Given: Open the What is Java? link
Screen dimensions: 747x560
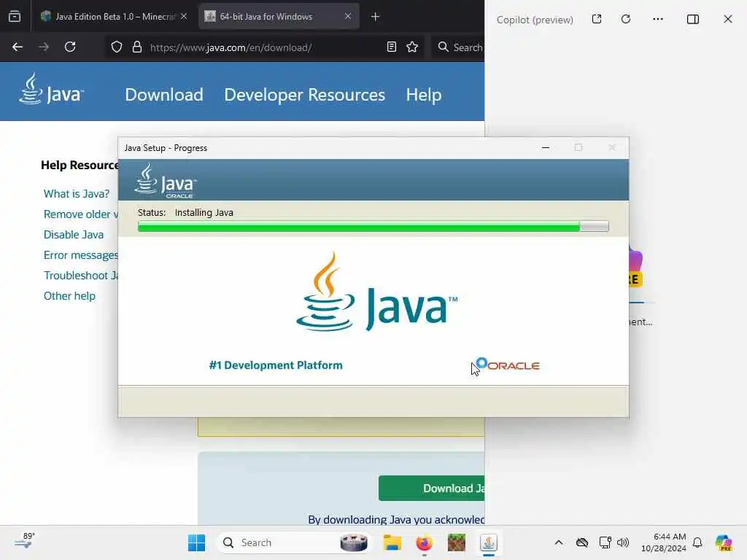Looking at the screenshot, I should tap(76, 194).
